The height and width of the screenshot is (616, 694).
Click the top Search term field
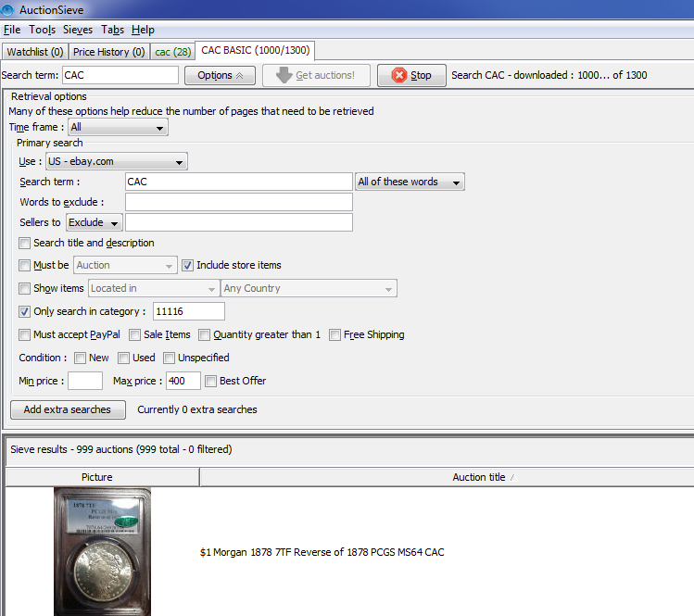(120, 75)
